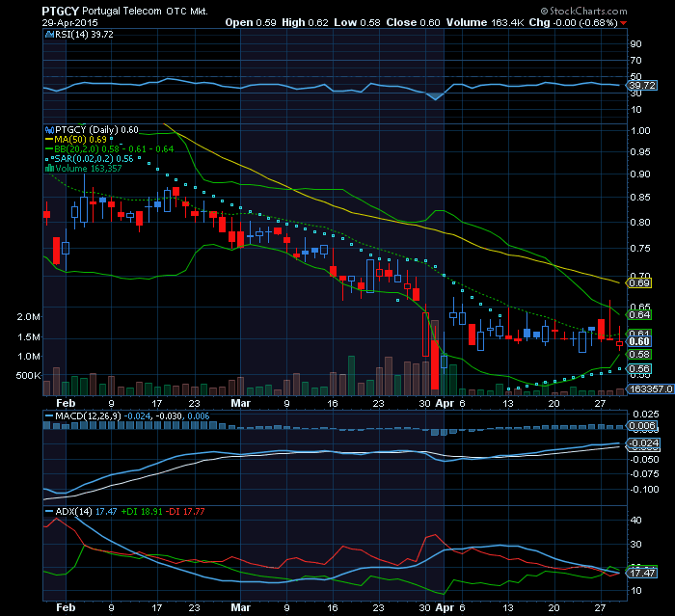Click the Volume 163.4K header value
Screen dimensions: 675x616
click(x=485, y=22)
